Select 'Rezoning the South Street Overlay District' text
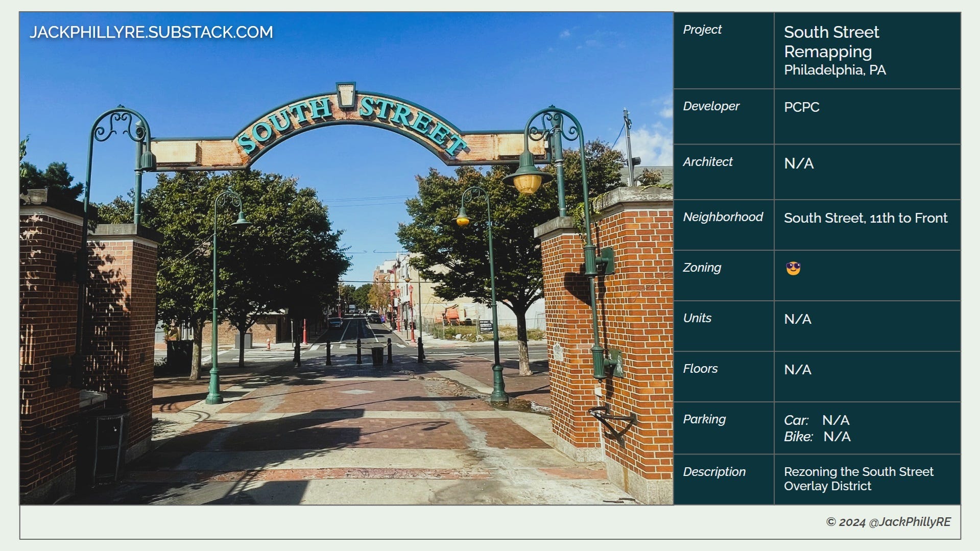Image resolution: width=980 pixels, height=551 pixels. click(858, 479)
